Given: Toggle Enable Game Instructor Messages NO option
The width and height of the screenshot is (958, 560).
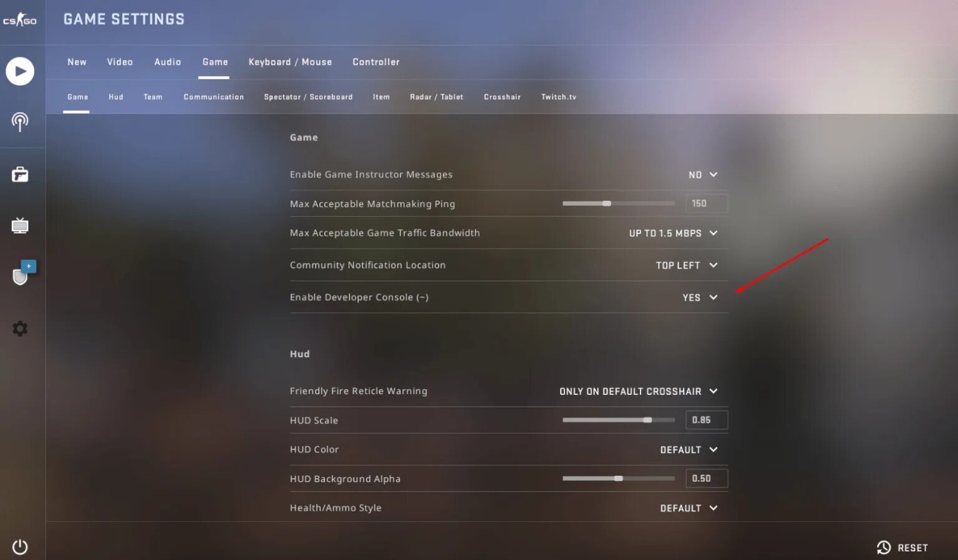Looking at the screenshot, I should [703, 175].
